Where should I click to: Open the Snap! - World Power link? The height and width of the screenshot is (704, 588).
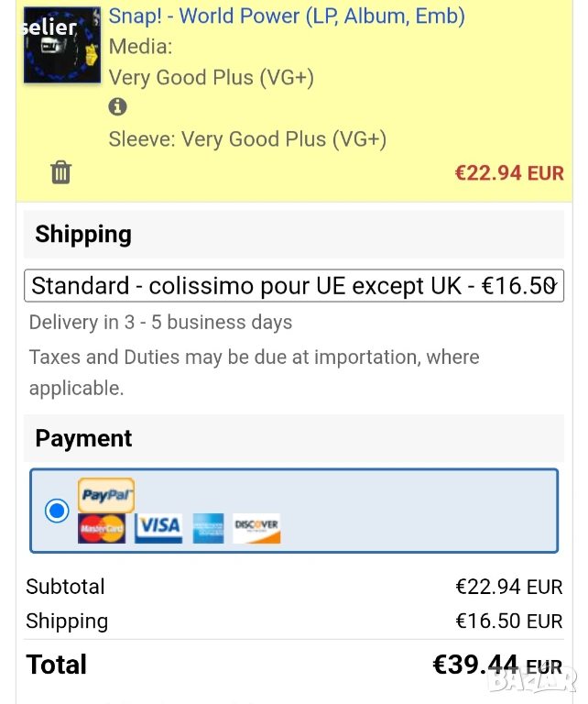pyautogui.click(x=287, y=16)
